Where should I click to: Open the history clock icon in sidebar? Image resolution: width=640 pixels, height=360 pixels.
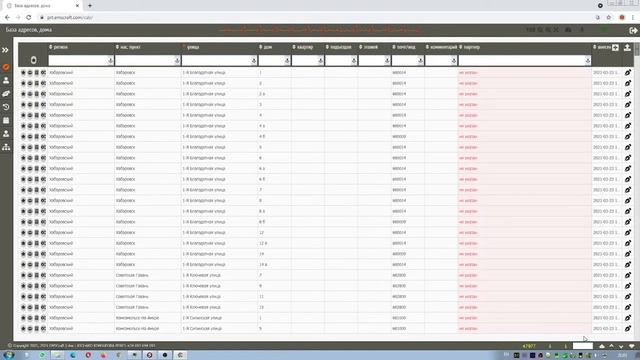[6, 107]
